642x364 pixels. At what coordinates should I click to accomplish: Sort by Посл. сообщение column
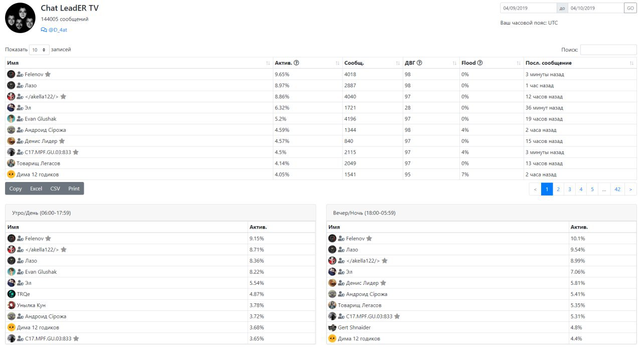(x=580, y=63)
